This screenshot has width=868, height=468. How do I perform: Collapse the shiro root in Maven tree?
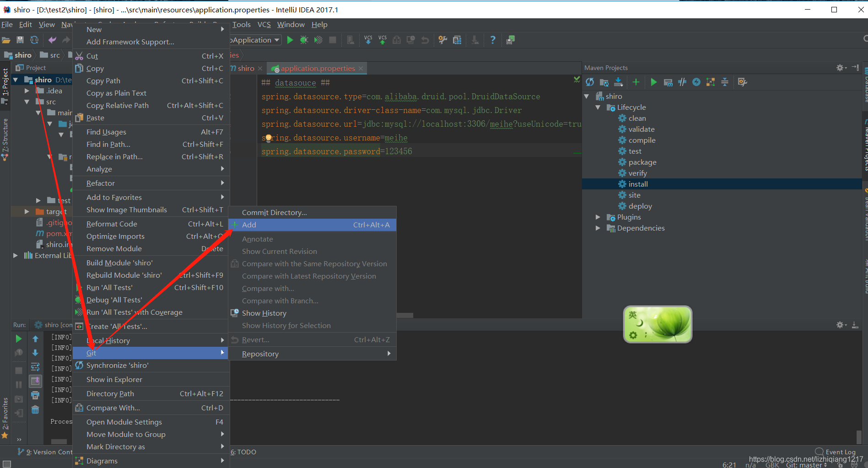(x=587, y=97)
